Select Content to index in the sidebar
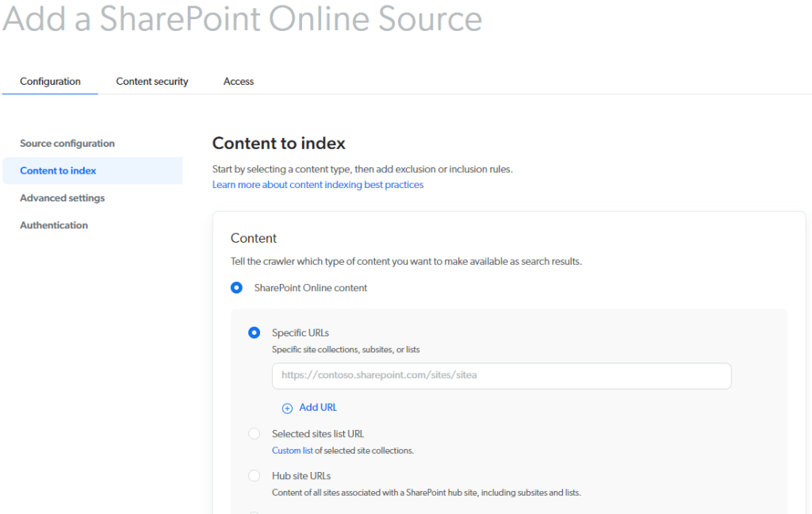 (58, 171)
